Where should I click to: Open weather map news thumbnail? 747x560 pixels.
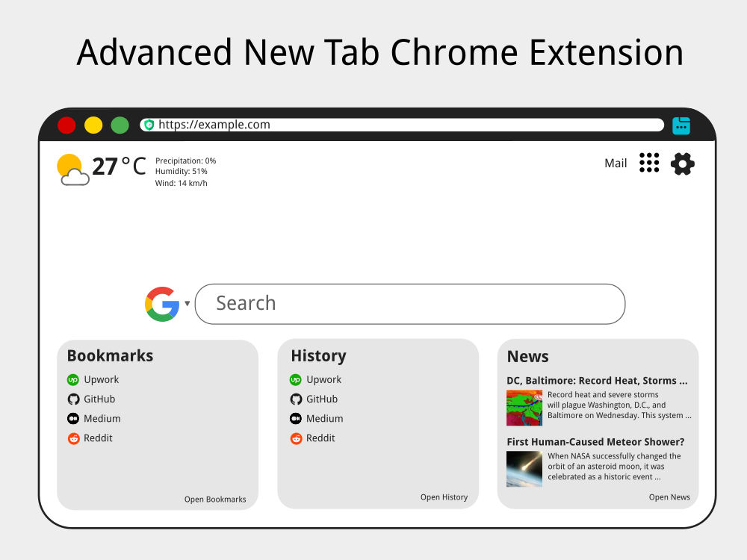click(524, 408)
